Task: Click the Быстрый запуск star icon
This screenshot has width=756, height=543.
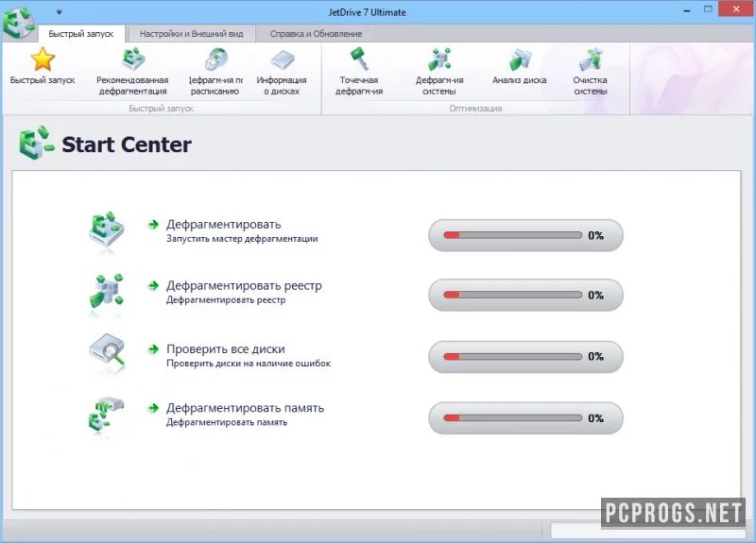Action: [43, 59]
